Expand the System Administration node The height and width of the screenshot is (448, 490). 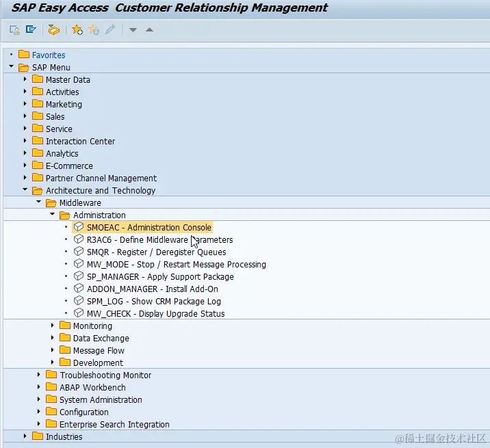[x=39, y=399]
